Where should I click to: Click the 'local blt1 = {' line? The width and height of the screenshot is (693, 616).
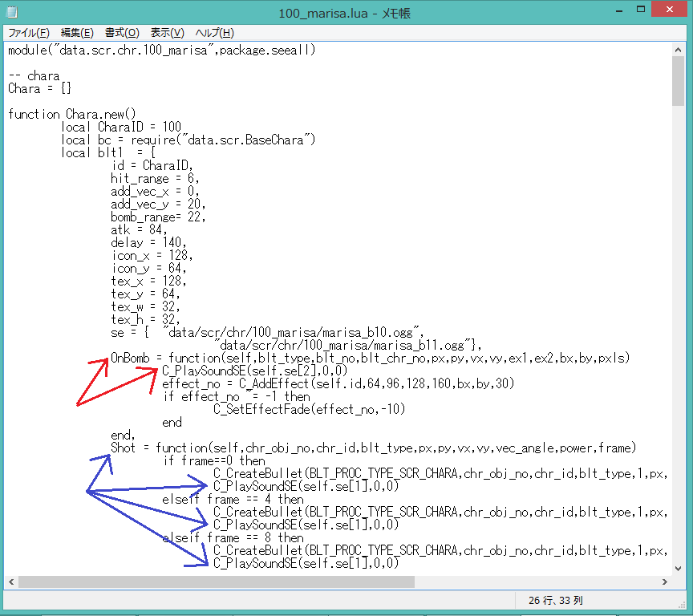coord(108,152)
